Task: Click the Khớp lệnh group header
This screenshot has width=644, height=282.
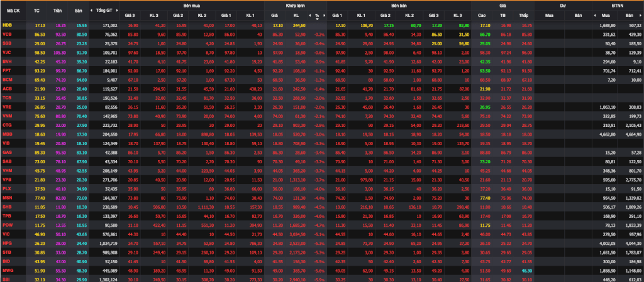Action: click(x=296, y=6)
